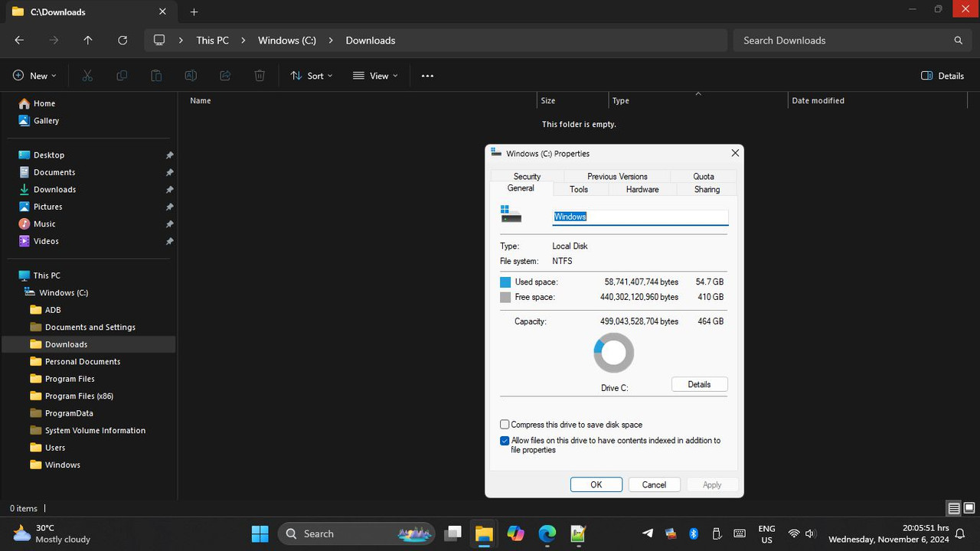Collapse the column header chevron above Type
Screen dimensions: 980x551
tap(697, 93)
